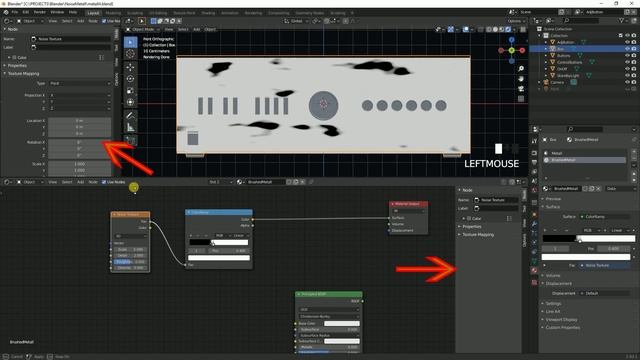Select solid viewport shading mode icon
Image resolution: width=640 pixels, height=360 pixels.
[x=495, y=29]
